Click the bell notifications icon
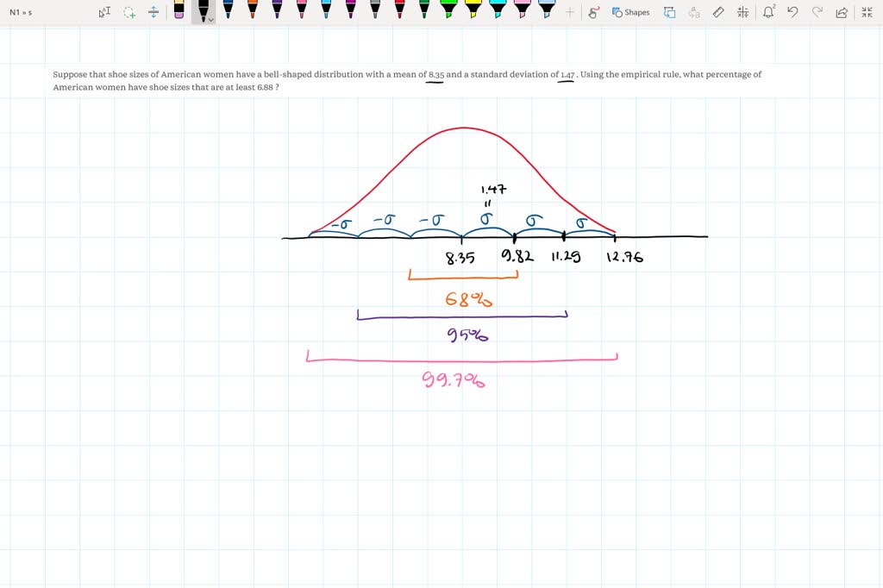 (x=767, y=12)
